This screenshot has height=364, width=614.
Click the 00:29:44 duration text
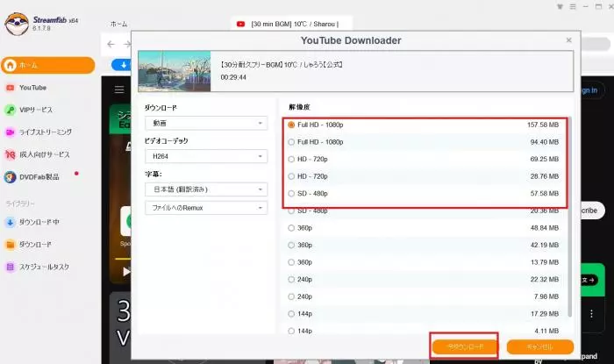[x=233, y=77]
